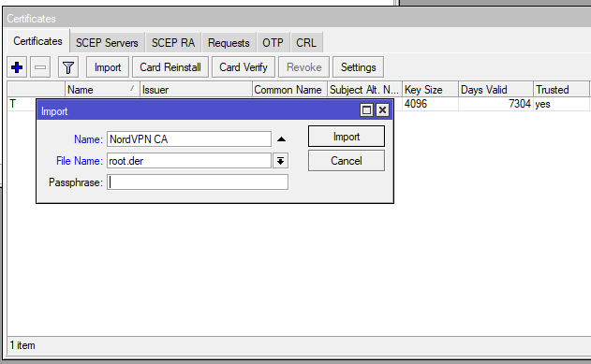Maximize the Import dialog window
591x364 pixels.
366,109
